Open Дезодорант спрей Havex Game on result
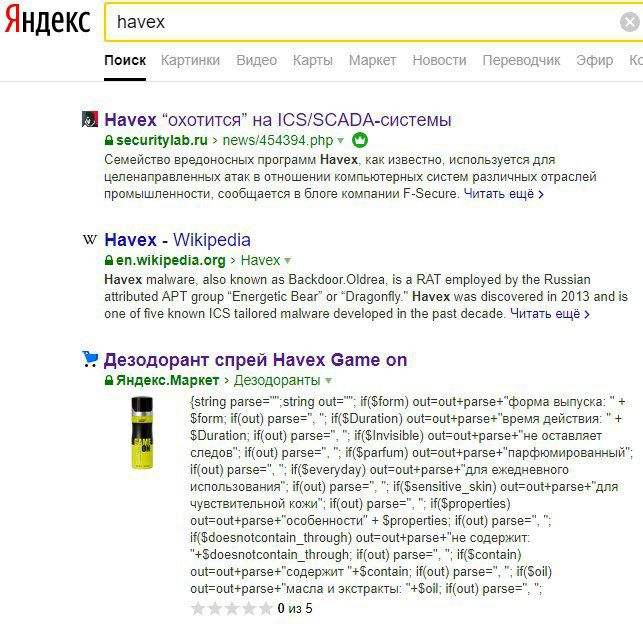643x630 pixels. tap(255, 360)
